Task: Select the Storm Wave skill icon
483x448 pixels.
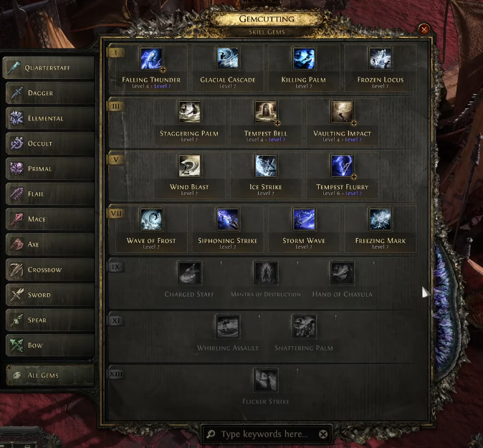Action: click(304, 219)
